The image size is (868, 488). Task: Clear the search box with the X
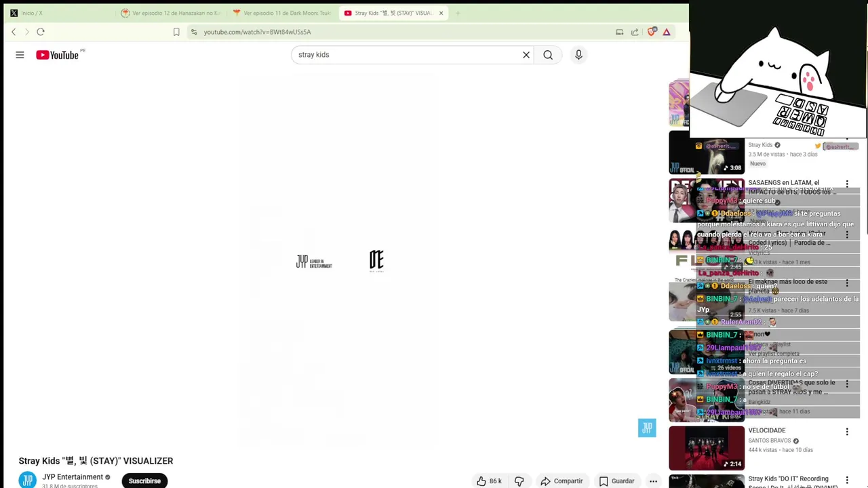point(526,55)
